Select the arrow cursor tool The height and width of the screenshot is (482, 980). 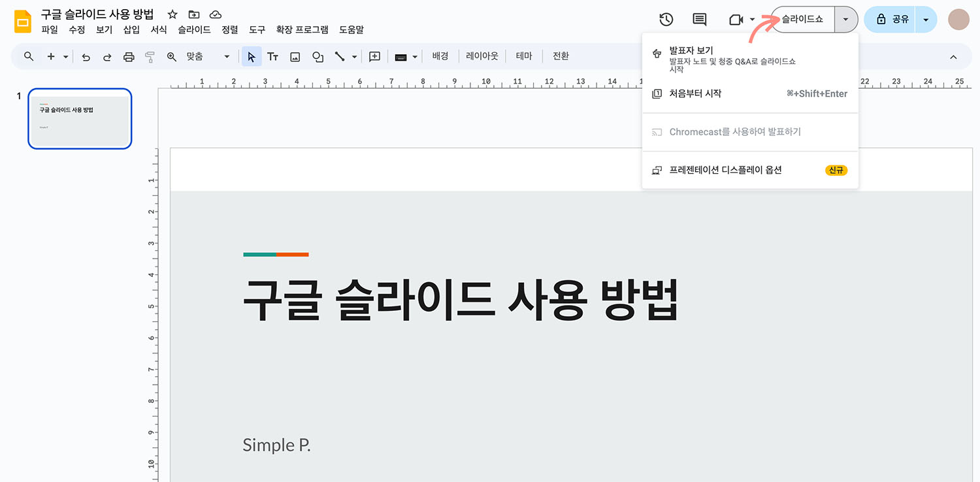click(252, 57)
